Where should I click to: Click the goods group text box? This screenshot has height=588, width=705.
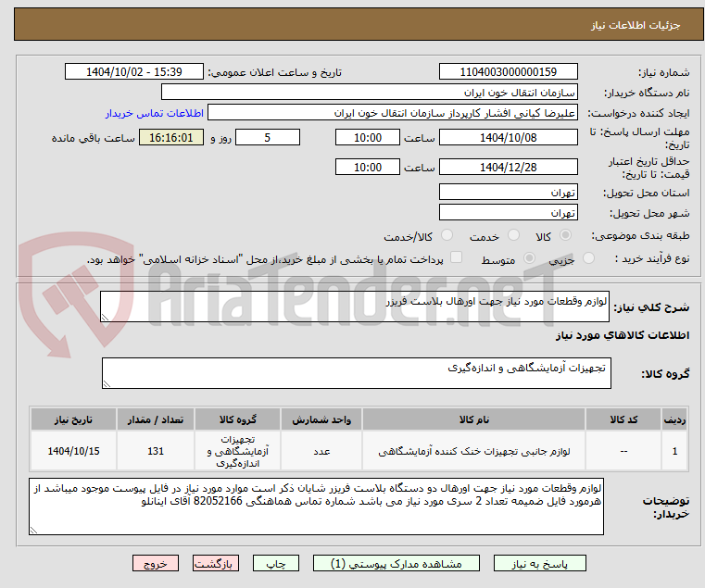coord(356,373)
